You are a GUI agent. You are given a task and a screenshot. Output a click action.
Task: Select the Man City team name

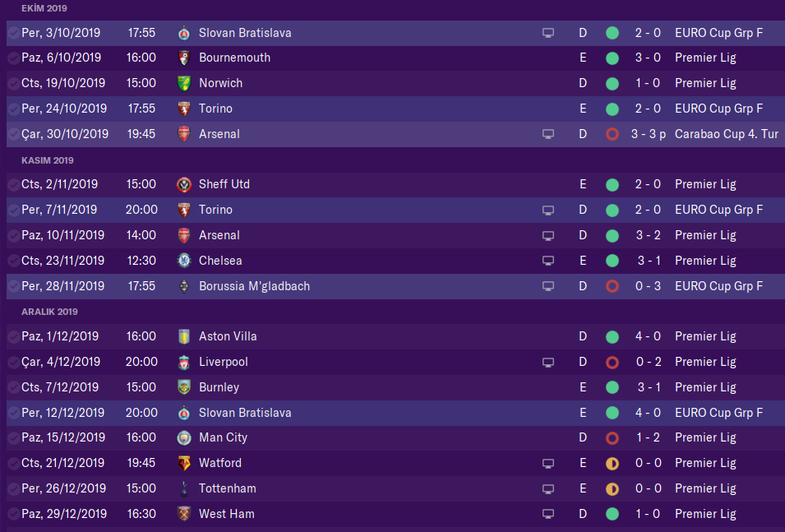point(223,438)
